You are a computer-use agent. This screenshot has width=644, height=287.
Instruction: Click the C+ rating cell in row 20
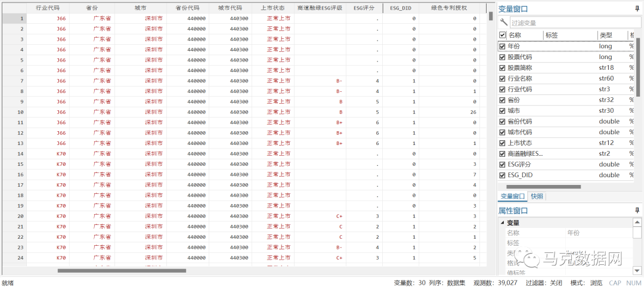click(x=320, y=216)
